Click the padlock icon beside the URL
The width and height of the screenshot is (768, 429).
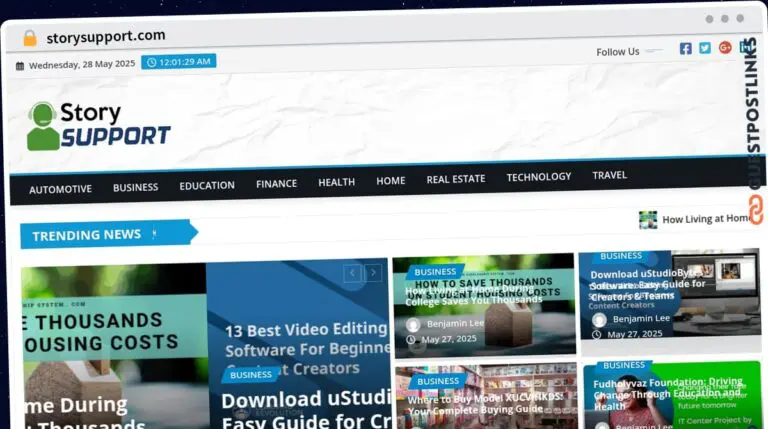(x=30, y=38)
